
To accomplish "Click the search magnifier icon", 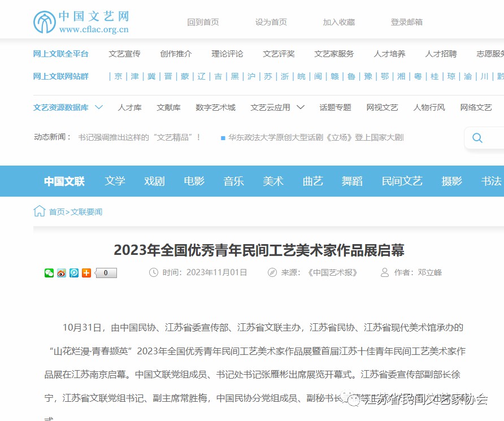I will [x=477, y=138].
